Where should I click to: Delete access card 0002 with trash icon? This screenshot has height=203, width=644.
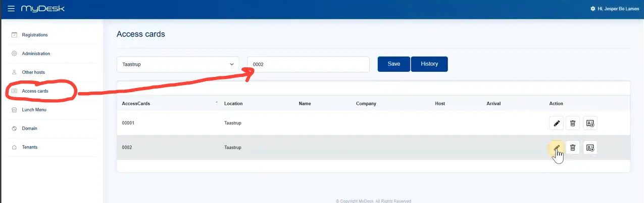point(573,147)
